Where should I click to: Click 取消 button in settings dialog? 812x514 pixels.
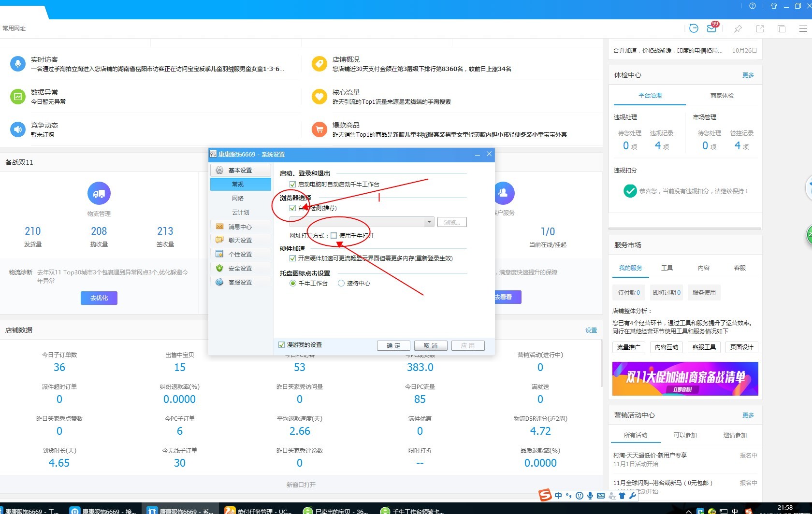431,346
